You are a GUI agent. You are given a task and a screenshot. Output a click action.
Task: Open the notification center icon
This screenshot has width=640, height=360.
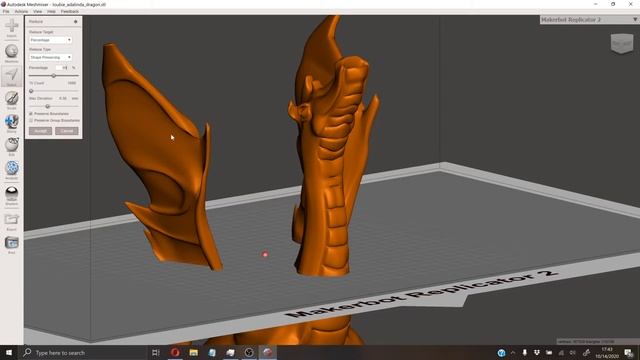tap(629, 353)
